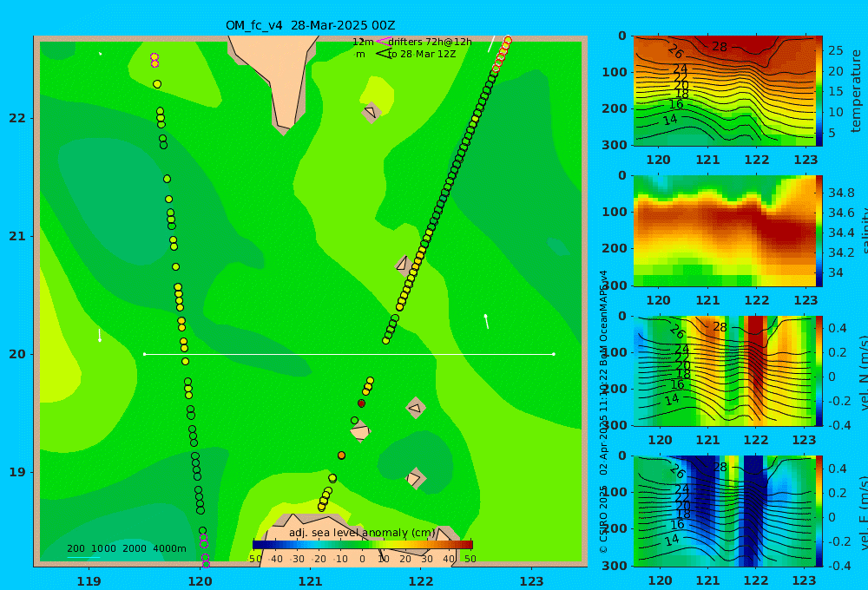The height and width of the screenshot is (590, 868).
Task: Click the 'to 28 Mar 12Z' legend text
Action: (x=422, y=55)
